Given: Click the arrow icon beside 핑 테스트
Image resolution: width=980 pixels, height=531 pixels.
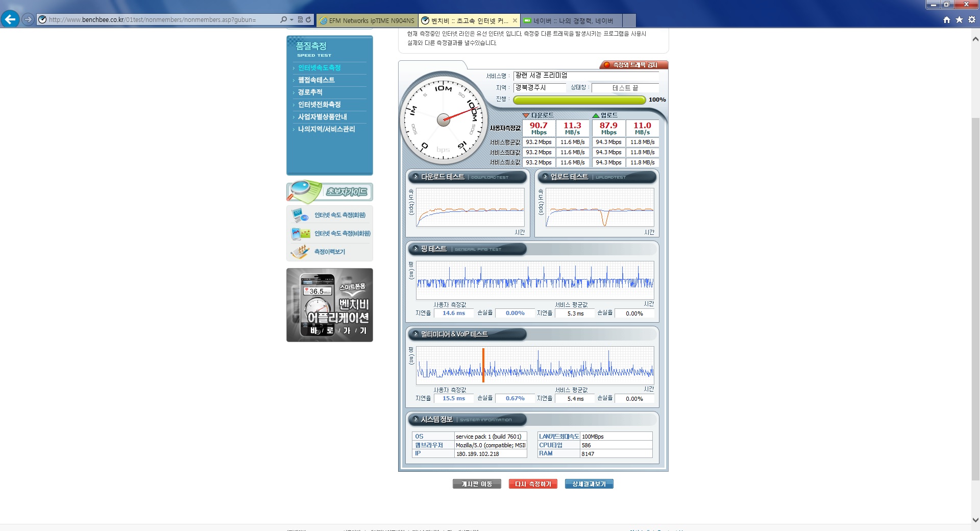Looking at the screenshot, I should pyautogui.click(x=415, y=249).
